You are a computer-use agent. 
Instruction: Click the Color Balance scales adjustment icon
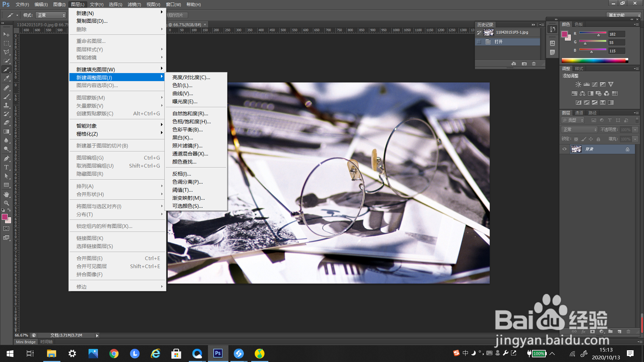[582, 94]
